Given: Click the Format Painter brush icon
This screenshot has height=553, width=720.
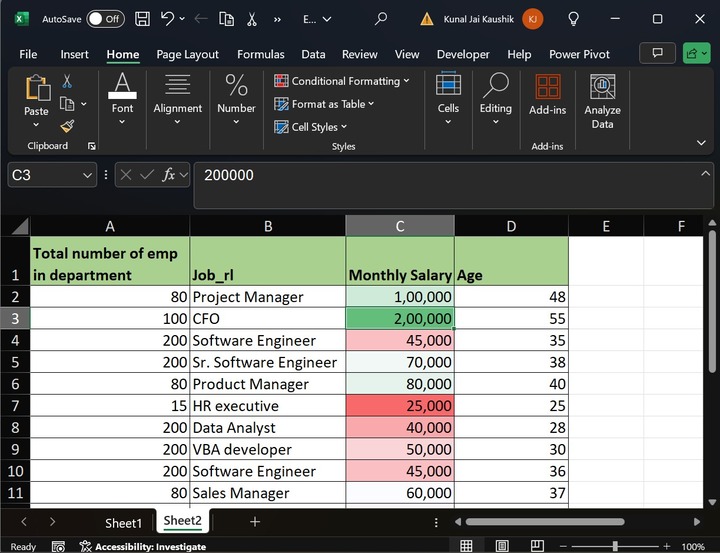Looking at the screenshot, I should coord(67,126).
